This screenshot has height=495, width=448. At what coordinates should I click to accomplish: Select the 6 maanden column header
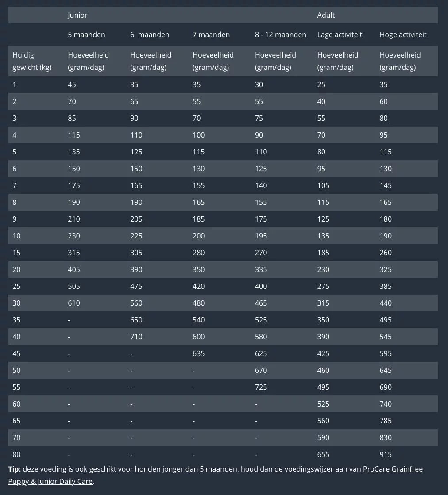[x=150, y=35]
